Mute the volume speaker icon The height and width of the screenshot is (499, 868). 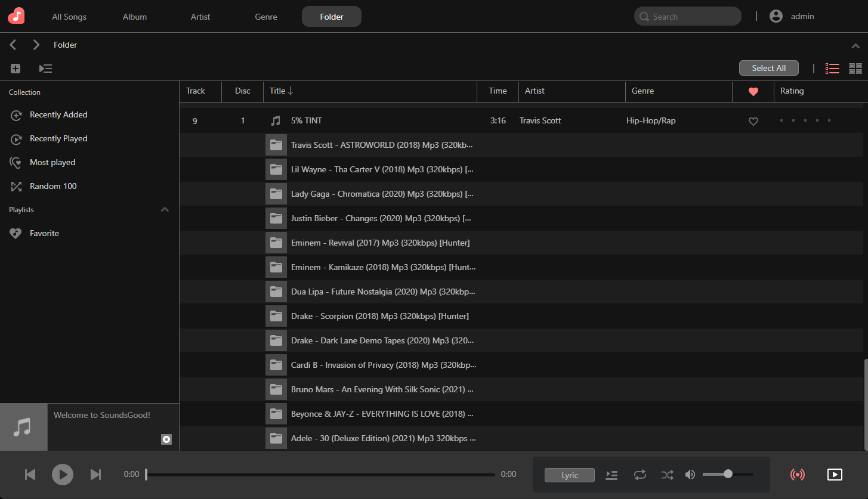tap(690, 475)
